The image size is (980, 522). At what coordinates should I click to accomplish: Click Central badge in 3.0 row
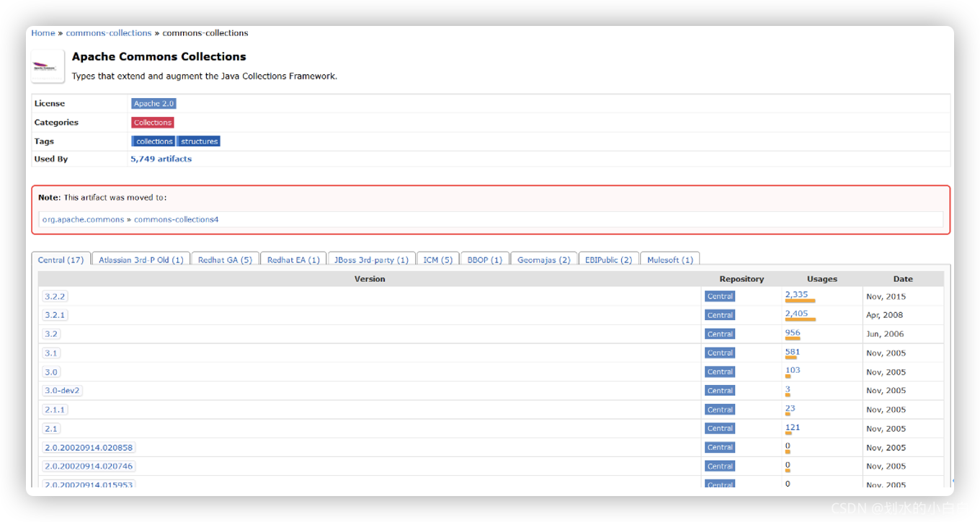[x=720, y=372]
